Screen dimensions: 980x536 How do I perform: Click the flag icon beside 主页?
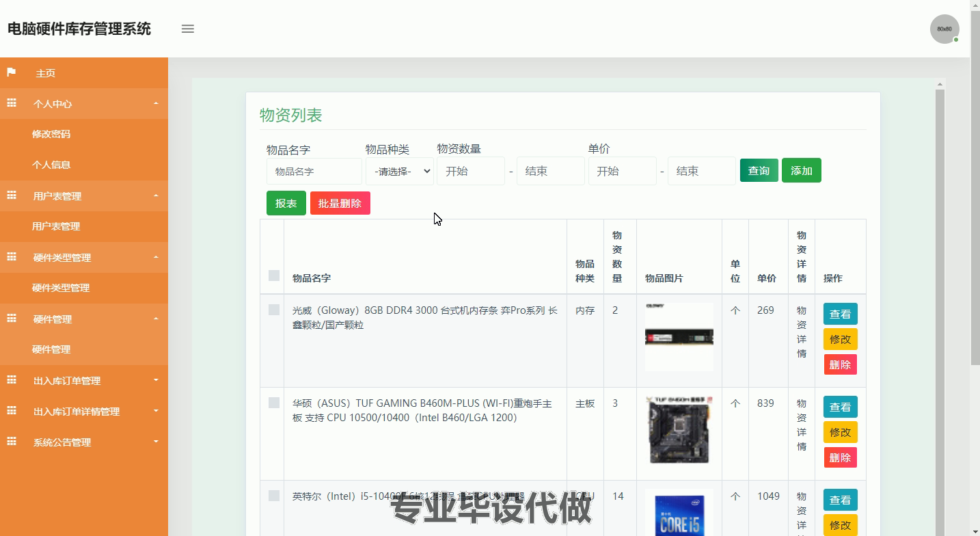(x=12, y=72)
